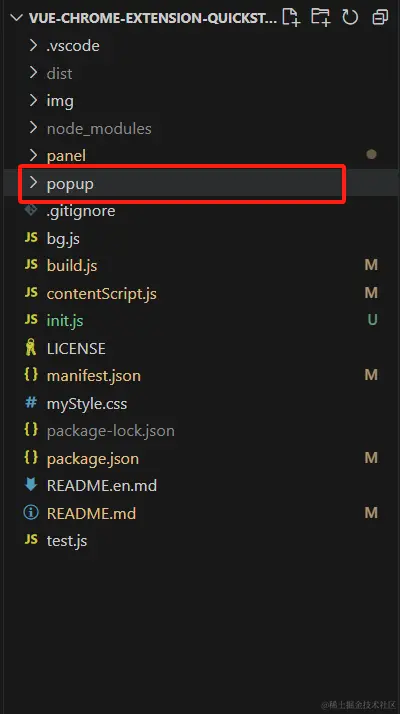This screenshot has width=400, height=714.
Task: Click the JS icon beside build.js
Action: [x=31, y=265]
